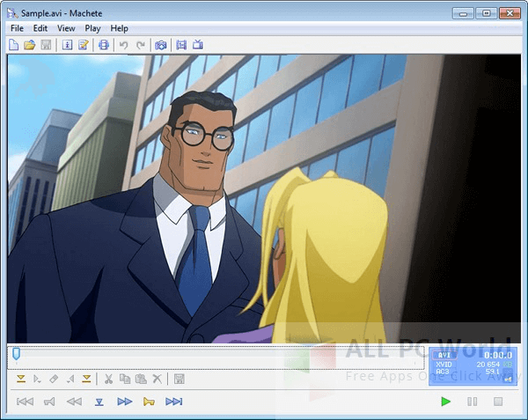Step back with double-left arrow icon
528x420 pixels.
point(74,402)
